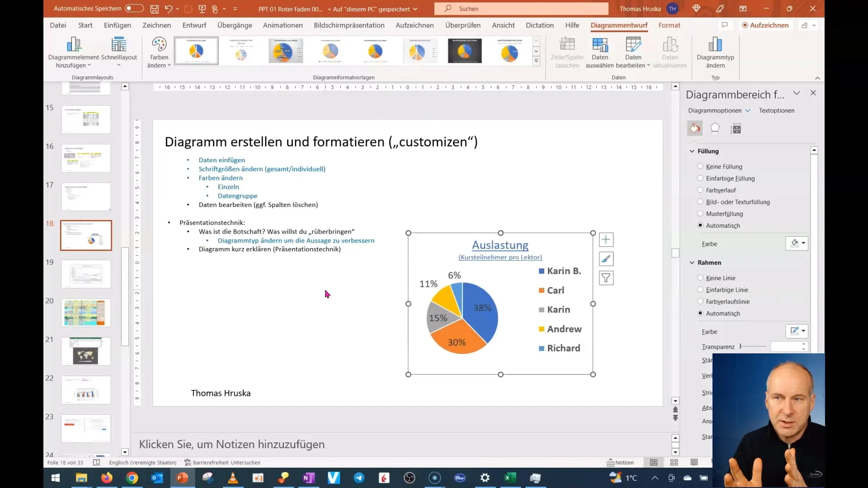
Task: Enable Einfarbige Linie under Rahmen
Action: tap(700, 290)
